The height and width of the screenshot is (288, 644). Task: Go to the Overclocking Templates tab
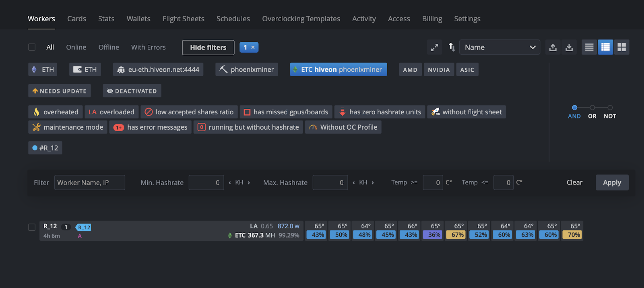click(x=301, y=19)
